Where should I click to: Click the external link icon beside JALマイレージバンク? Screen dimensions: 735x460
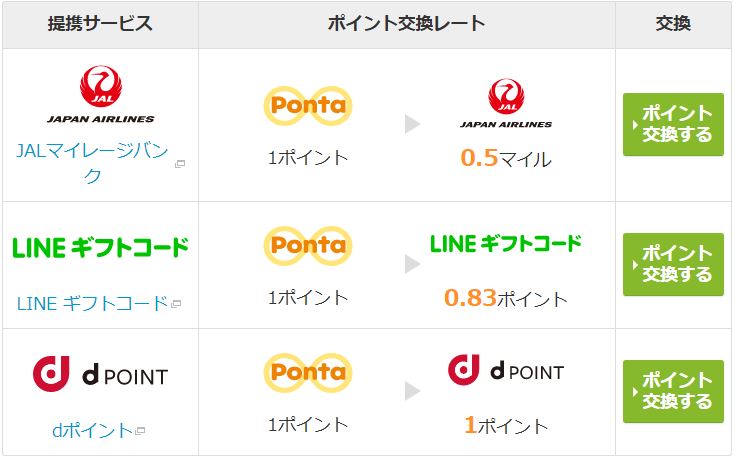(x=180, y=164)
